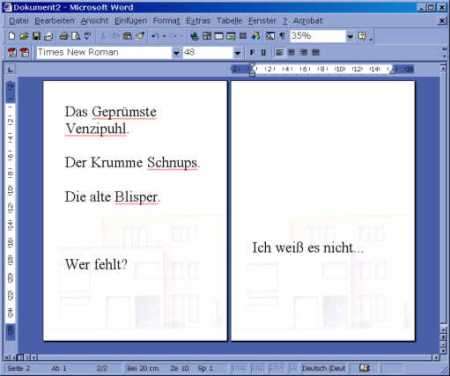450x376 pixels.
Task: Click the Print icon in the toolbar
Action: [x=64, y=36]
